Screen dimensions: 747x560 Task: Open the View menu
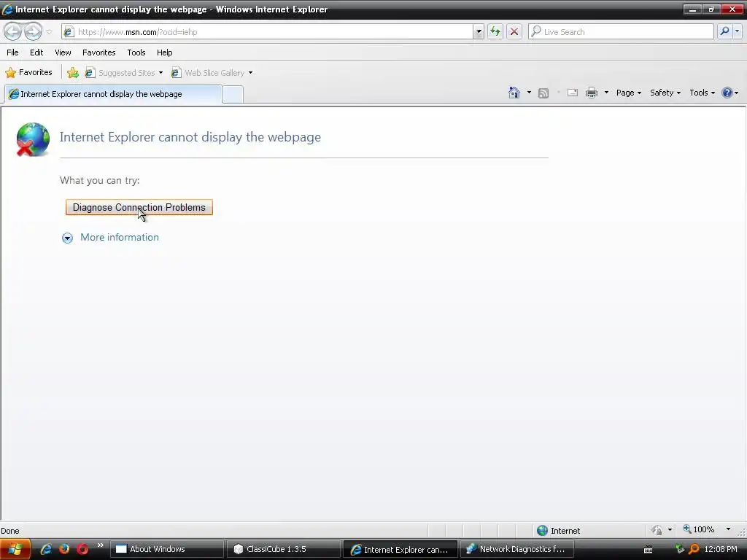pos(63,52)
